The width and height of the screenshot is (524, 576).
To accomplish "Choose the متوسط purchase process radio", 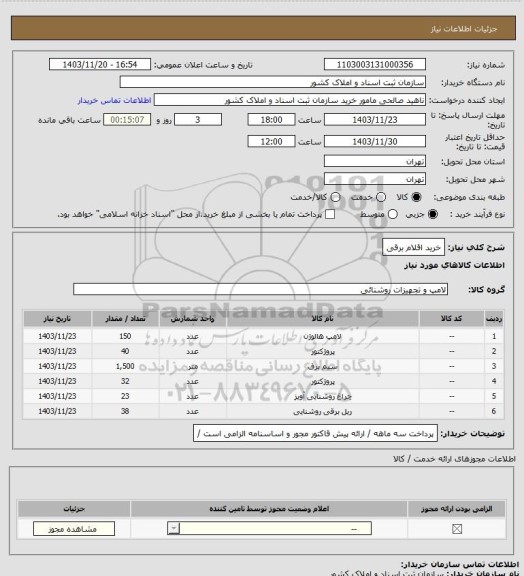I will (393, 214).
